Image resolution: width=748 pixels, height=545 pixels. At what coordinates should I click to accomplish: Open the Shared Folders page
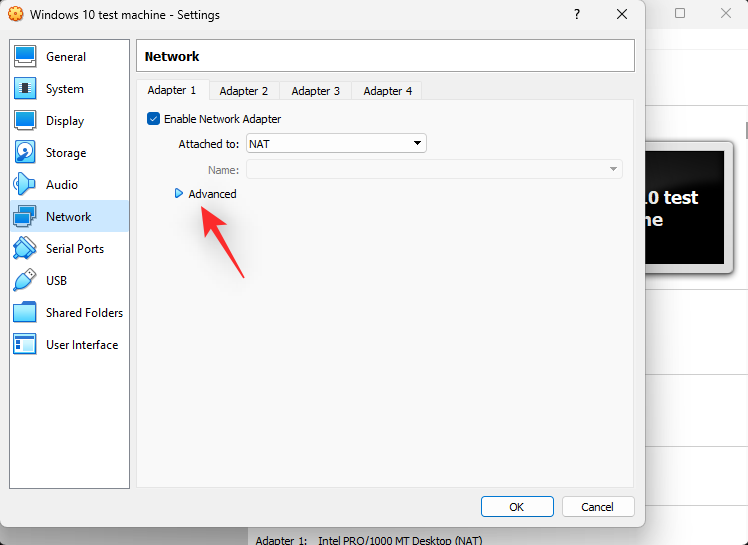(x=70, y=312)
